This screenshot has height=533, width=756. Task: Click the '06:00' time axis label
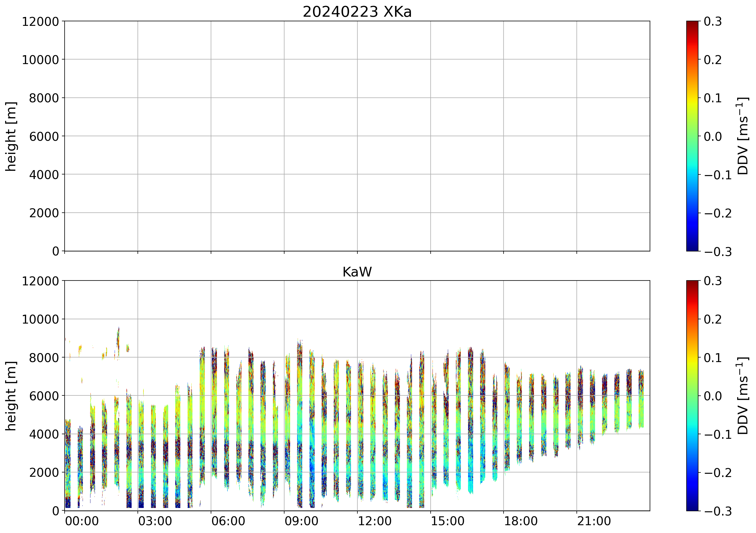[x=228, y=521]
